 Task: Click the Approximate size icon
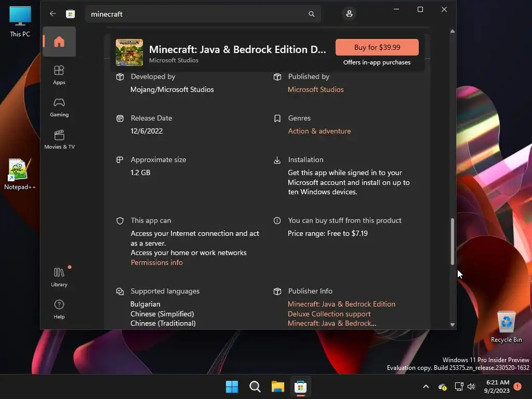pos(120,160)
